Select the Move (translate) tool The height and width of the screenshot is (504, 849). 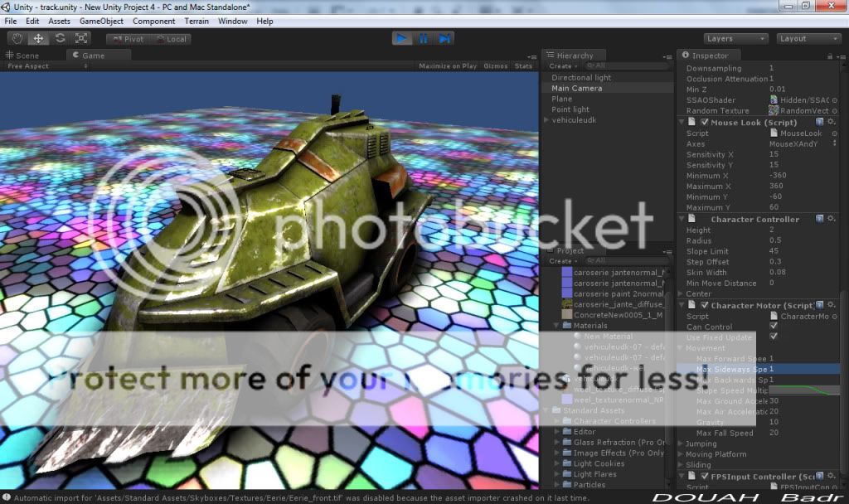coord(38,39)
